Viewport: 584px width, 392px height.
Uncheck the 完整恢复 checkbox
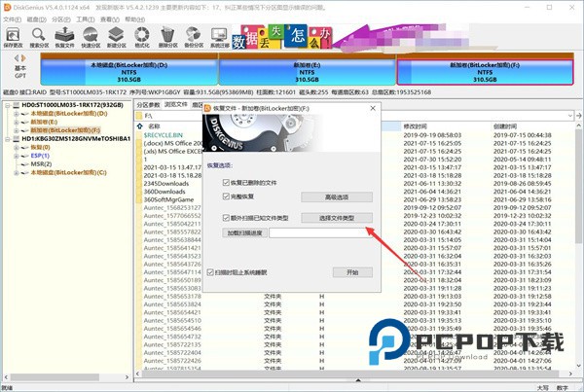coord(225,196)
